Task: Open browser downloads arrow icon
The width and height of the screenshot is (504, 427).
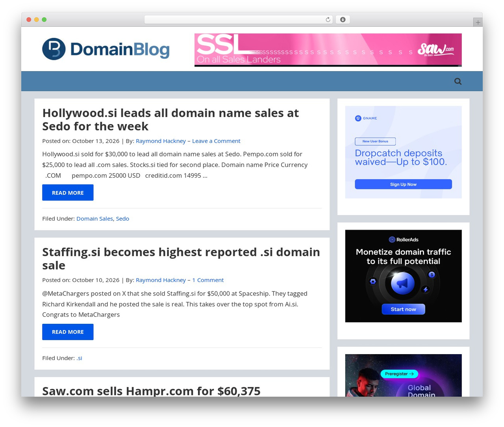Action: [x=343, y=20]
